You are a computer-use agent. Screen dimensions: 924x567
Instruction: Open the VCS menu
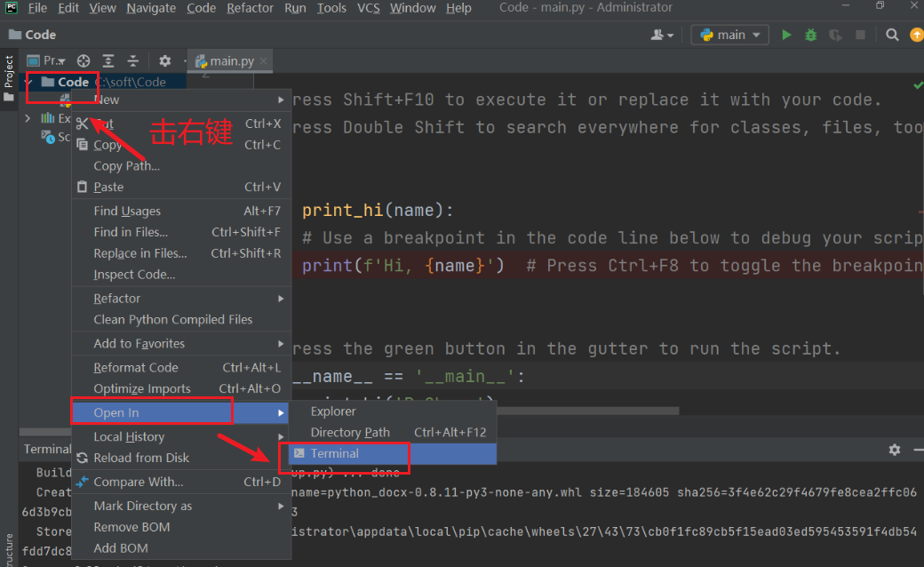click(x=369, y=8)
